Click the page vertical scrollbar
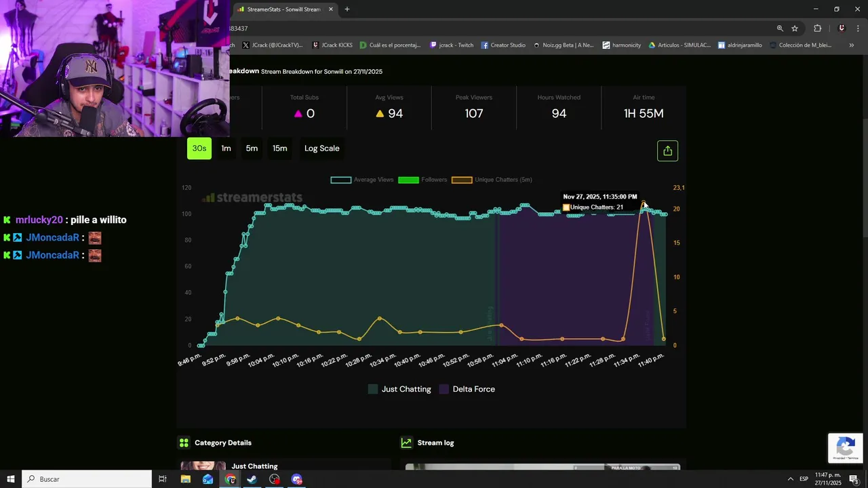This screenshot has height=488, width=868. 865,176
